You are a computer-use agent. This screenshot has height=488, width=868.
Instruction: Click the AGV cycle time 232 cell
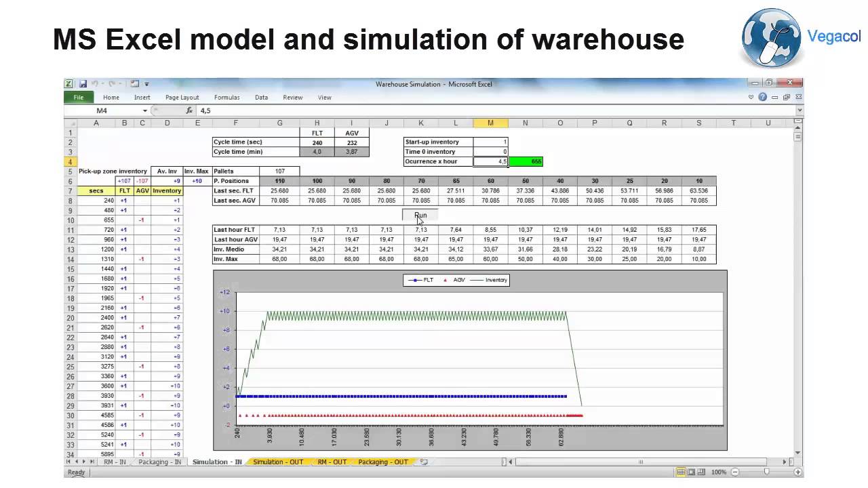pyautogui.click(x=352, y=142)
